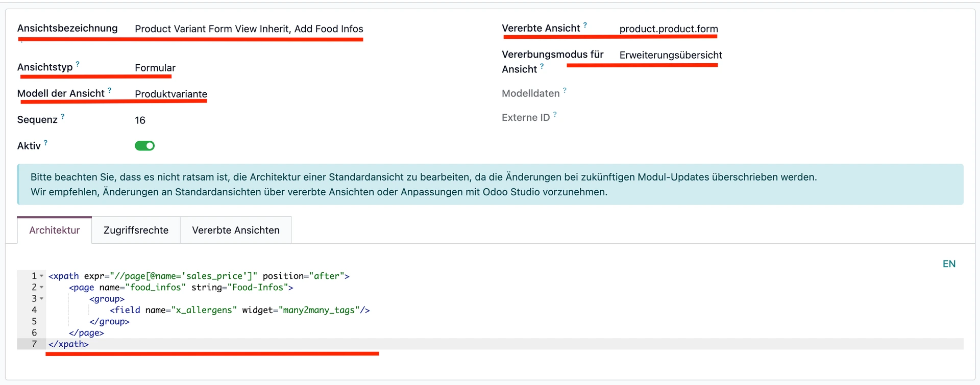Click the EN translation indicator above the code

[949, 264]
